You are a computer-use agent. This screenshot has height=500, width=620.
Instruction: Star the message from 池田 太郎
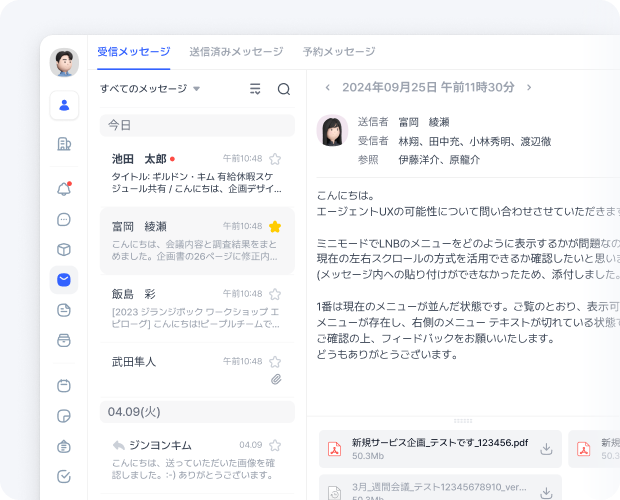click(275, 159)
